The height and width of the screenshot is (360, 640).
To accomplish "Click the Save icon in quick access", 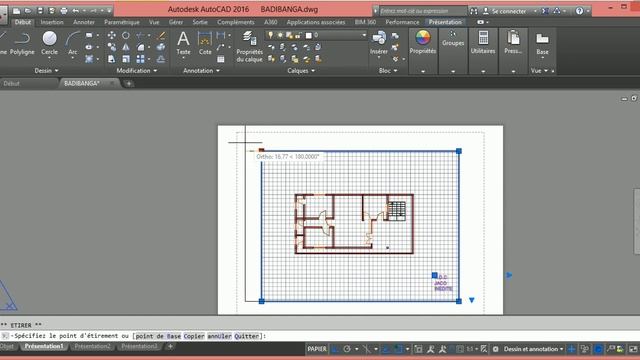I will point(40,11).
